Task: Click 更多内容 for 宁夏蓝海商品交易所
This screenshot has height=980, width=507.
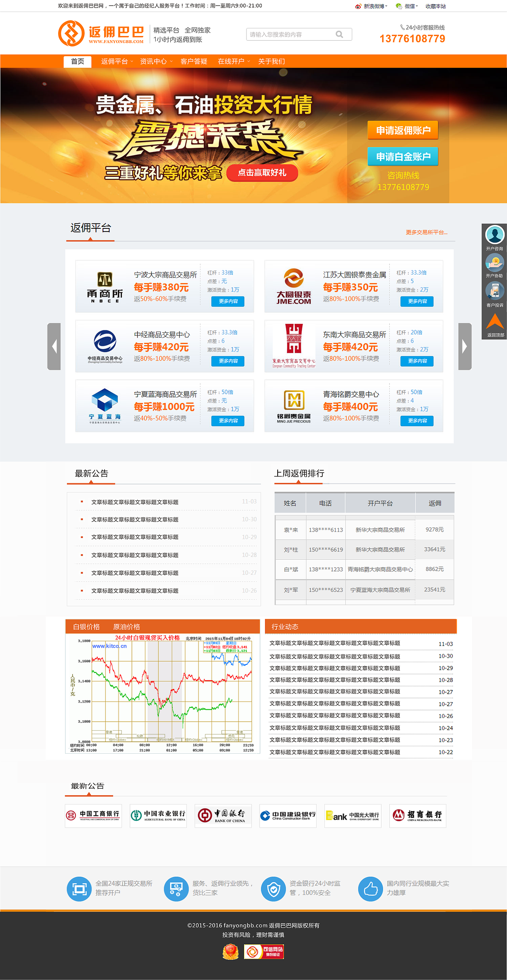Action: pos(228,421)
